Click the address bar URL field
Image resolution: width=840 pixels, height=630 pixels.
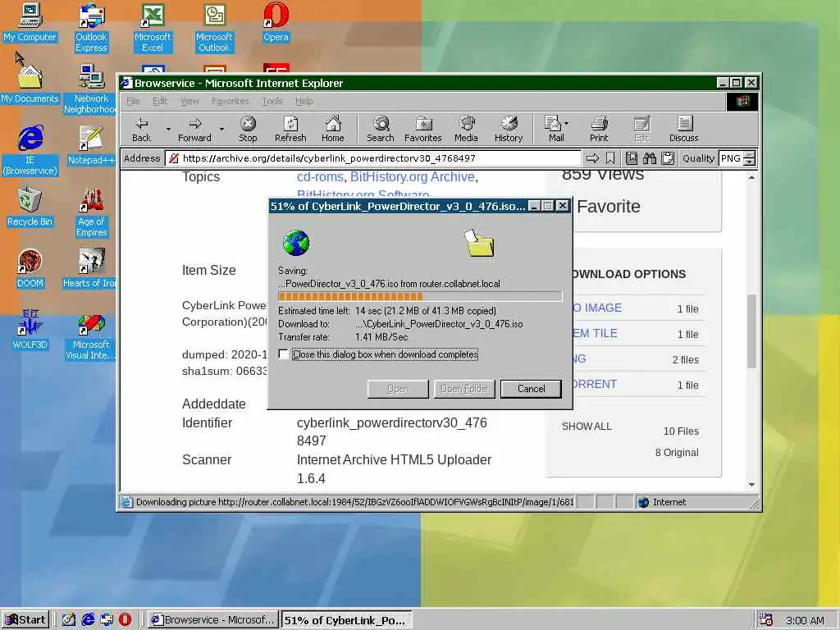point(373,158)
